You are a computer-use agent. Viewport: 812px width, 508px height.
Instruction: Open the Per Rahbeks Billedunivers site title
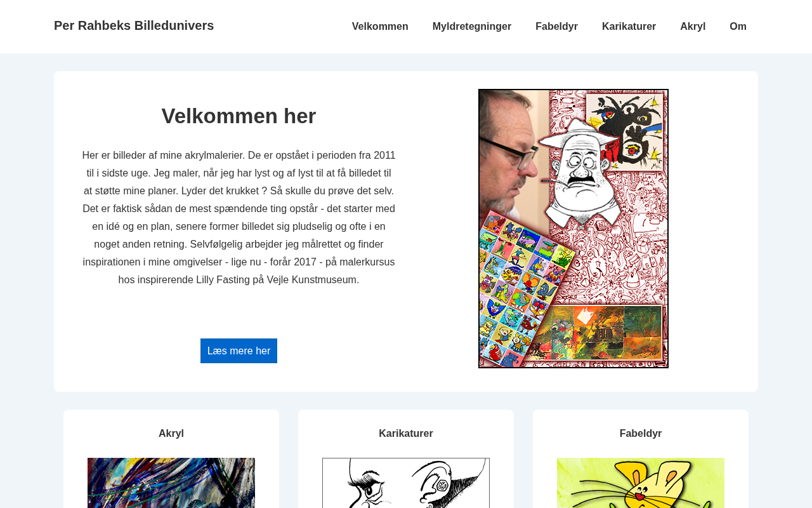tap(134, 25)
